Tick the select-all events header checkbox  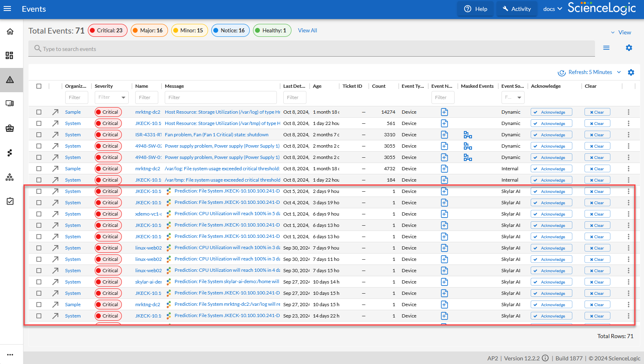39,86
